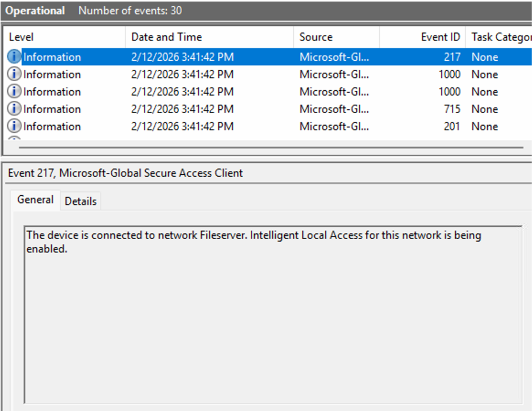Image resolution: width=532 pixels, height=412 pixels.
Task: Click the info icon on the second Event 1000 row
Action: (x=14, y=91)
